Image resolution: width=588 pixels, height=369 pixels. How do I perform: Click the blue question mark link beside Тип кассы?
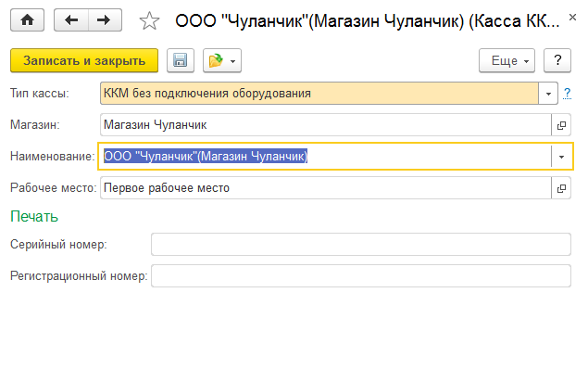[567, 93]
